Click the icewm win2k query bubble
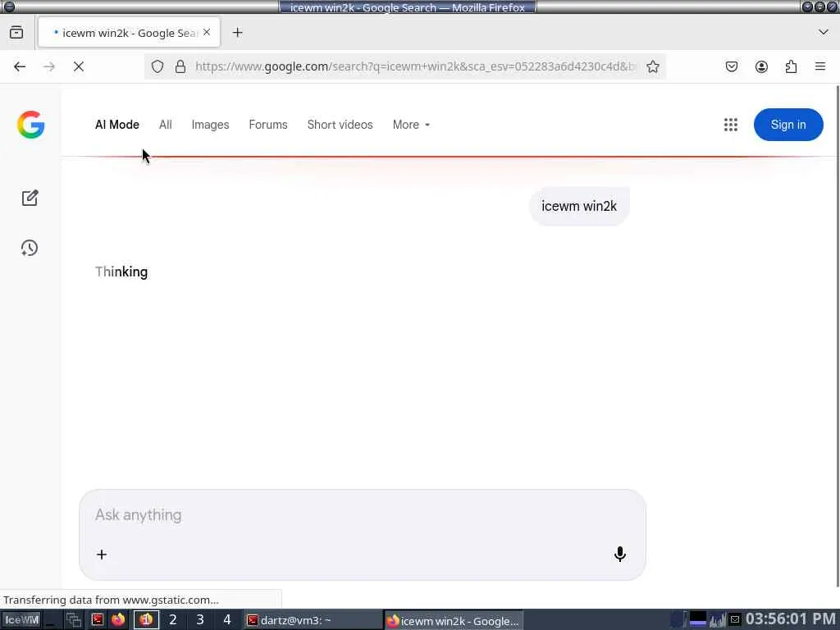This screenshot has width=840, height=630. pyautogui.click(x=579, y=206)
